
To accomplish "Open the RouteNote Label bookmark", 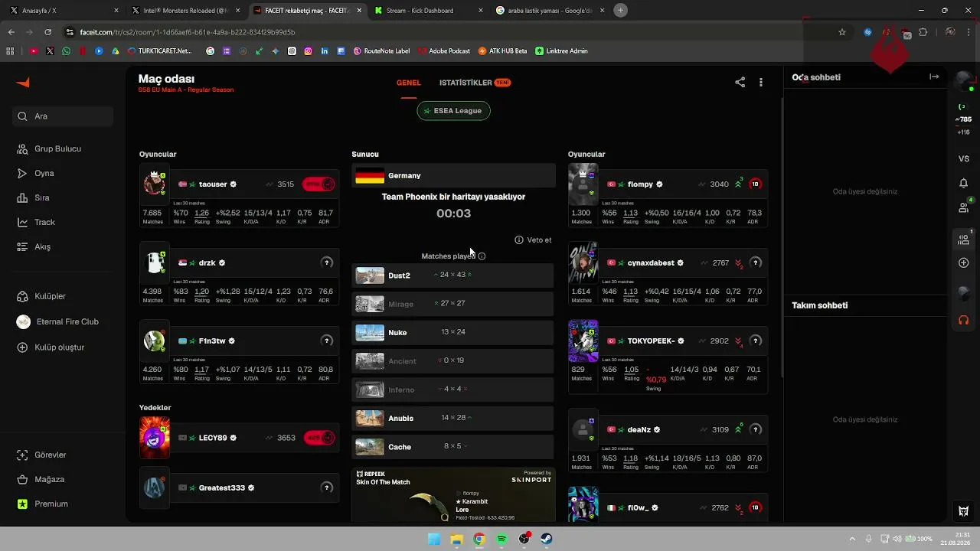I will [381, 51].
